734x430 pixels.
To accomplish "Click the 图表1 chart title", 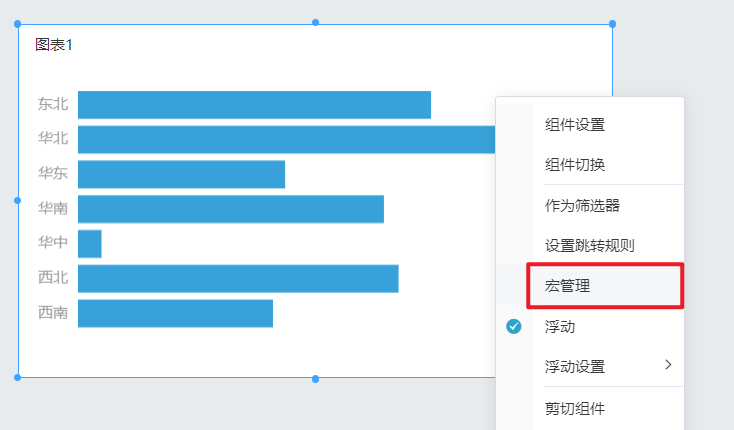I will 53,45.
